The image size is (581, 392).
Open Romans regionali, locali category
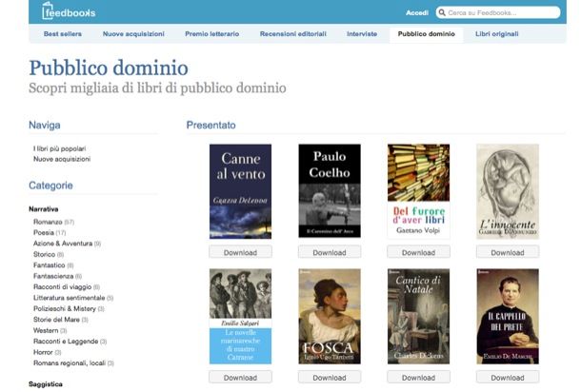[x=70, y=363]
